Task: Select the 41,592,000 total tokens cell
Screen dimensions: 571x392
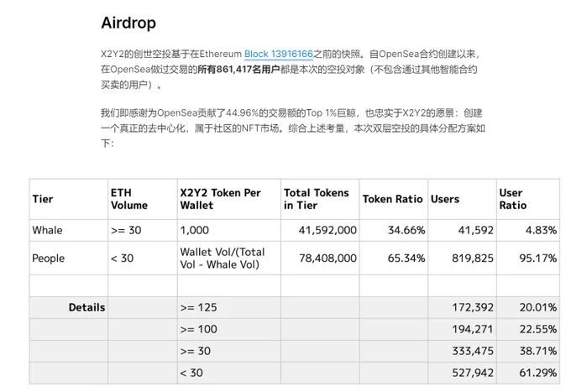Action: pos(320,230)
